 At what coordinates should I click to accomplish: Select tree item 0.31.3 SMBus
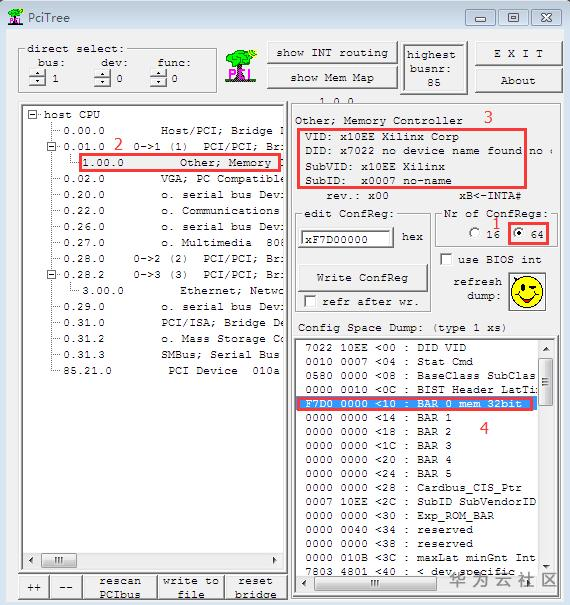(x=173, y=355)
